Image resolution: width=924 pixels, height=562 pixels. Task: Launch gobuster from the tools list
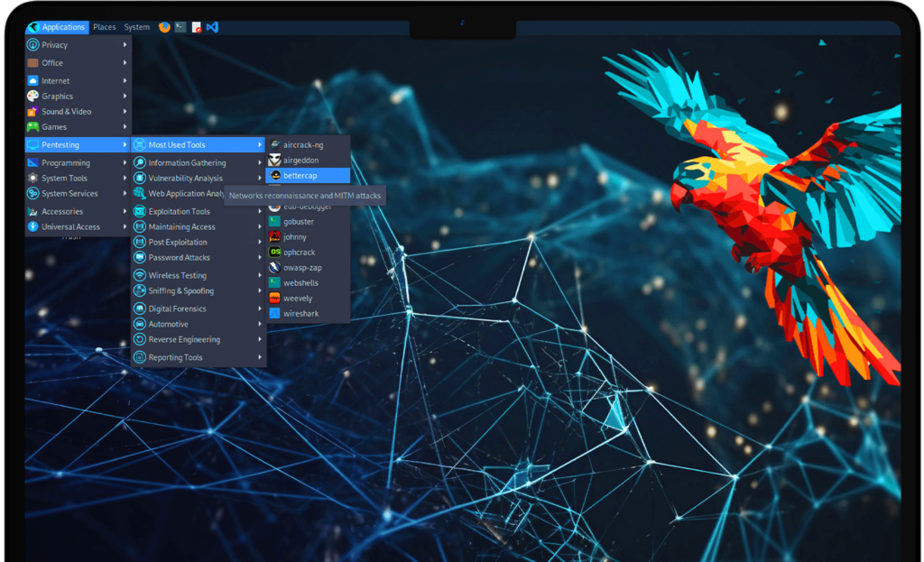[298, 221]
